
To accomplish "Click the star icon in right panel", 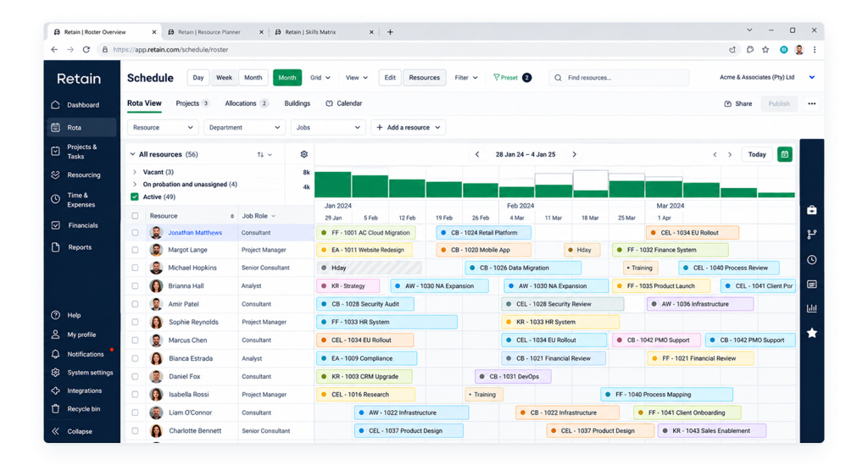I will pos(811,333).
